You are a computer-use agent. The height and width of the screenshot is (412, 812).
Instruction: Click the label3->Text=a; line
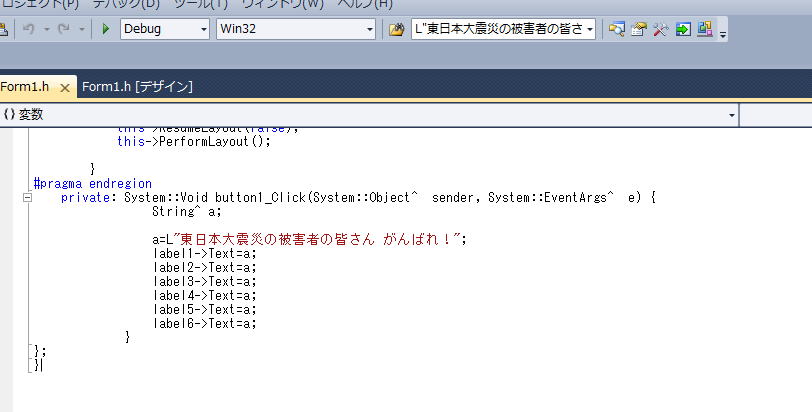(x=205, y=281)
